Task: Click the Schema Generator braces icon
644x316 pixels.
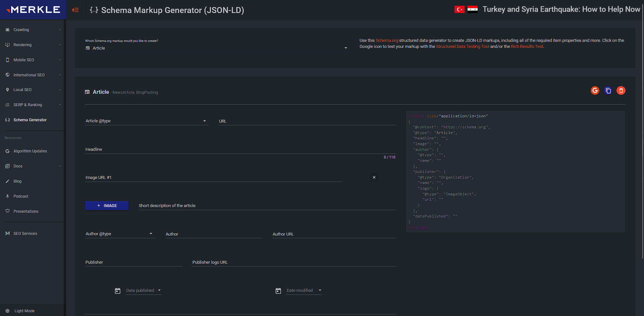Action: click(x=7, y=120)
